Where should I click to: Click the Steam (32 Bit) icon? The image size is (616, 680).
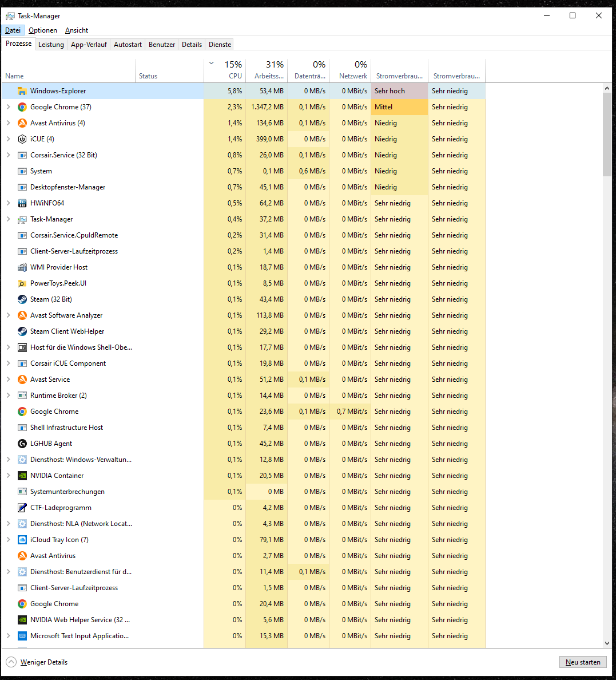[x=22, y=300]
